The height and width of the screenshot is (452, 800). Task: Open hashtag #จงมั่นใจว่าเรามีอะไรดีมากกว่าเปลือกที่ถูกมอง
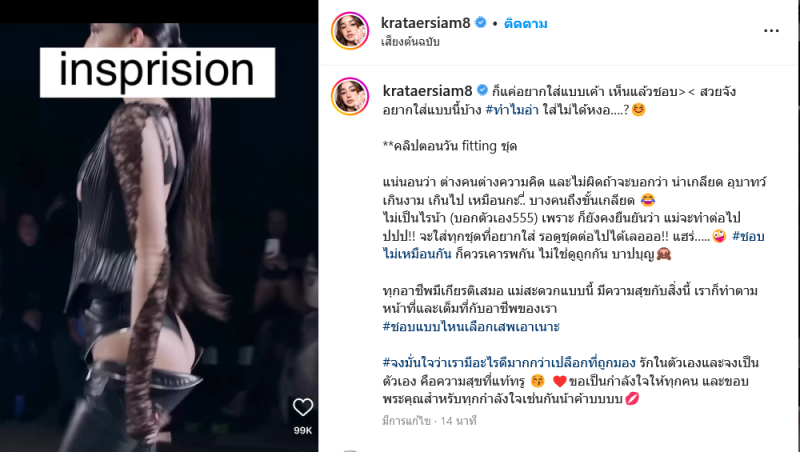point(509,363)
